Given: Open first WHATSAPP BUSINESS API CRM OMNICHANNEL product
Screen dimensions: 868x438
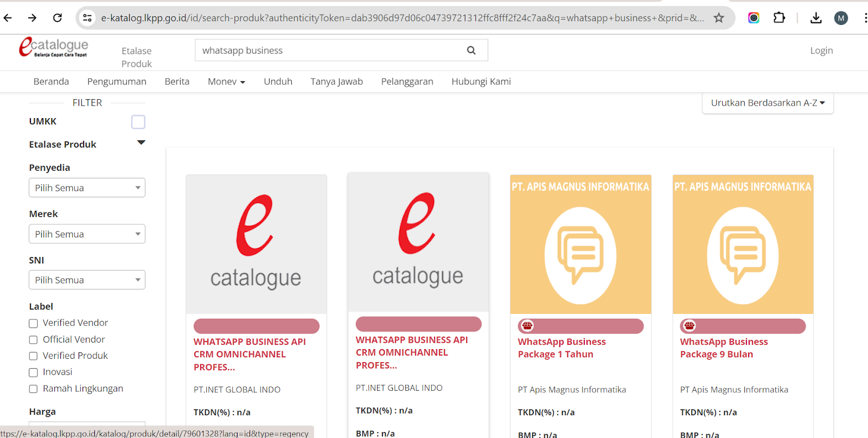Looking at the screenshot, I should tap(250, 354).
